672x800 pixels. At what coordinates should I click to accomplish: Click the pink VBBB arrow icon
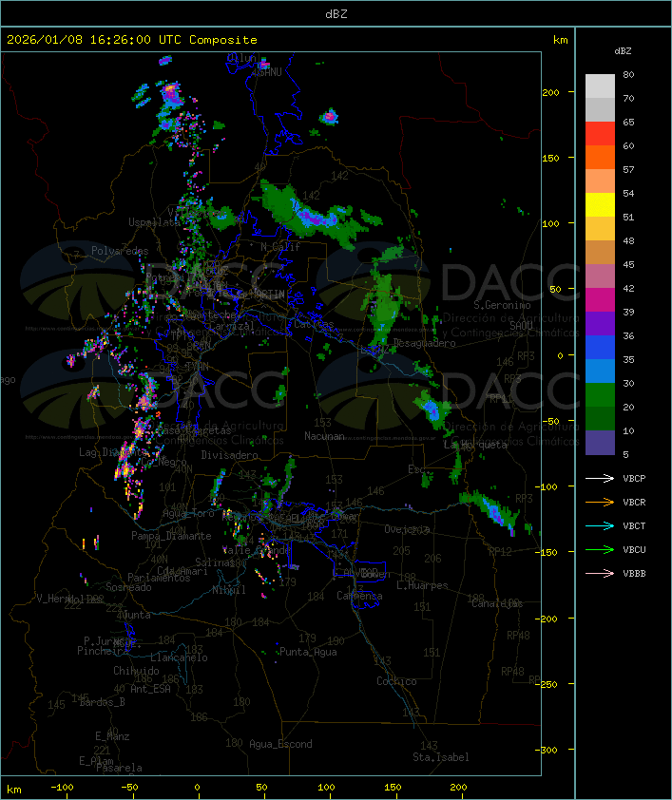tap(601, 573)
